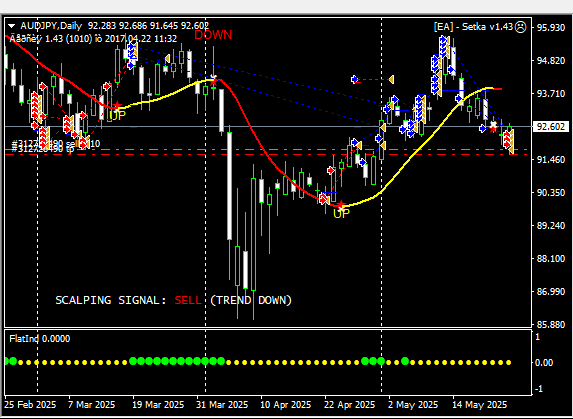Click the red SELL signal text

click(188, 300)
